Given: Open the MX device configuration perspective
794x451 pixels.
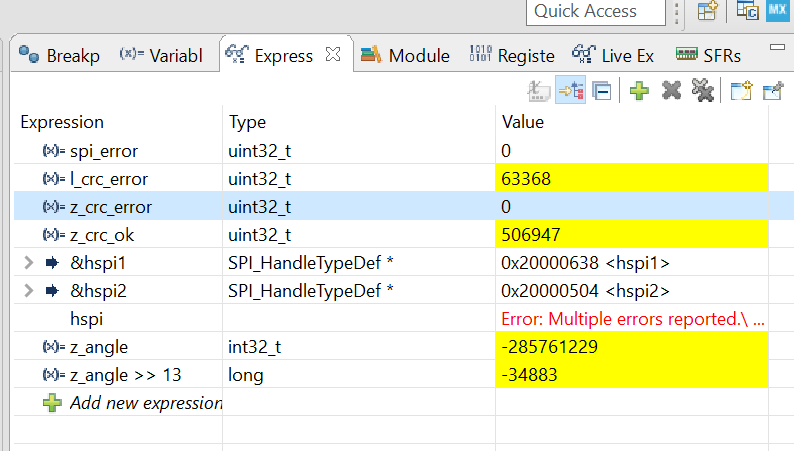Looking at the screenshot, I should click(x=778, y=11).
